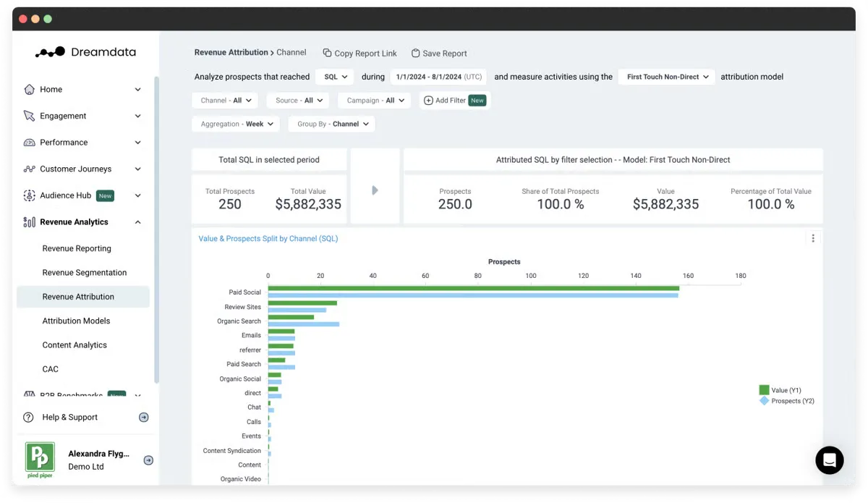Image resolution: width=868 pixels, height=503 pixels.
Task: Click the Dreamdata logo
Action: 87,51
